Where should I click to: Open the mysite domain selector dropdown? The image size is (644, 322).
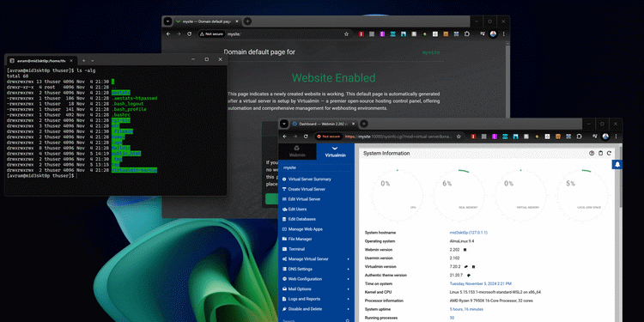pyautogui.click(x=316, y=167)
